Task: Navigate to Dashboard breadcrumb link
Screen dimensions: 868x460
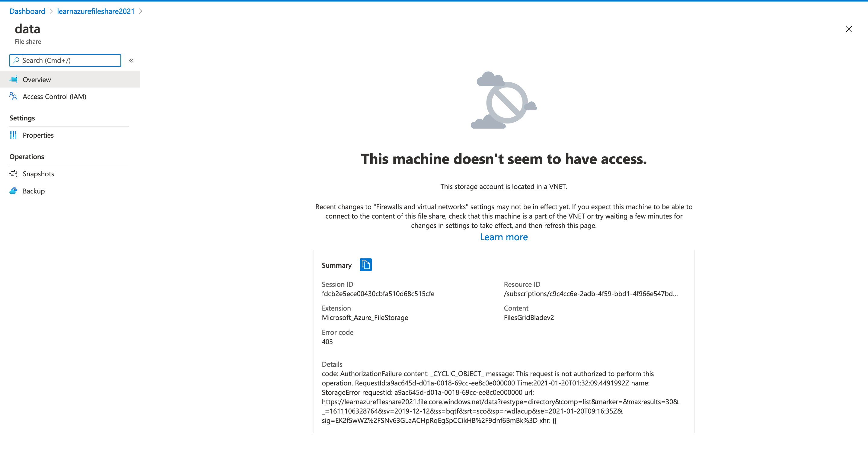Action: 27,11
